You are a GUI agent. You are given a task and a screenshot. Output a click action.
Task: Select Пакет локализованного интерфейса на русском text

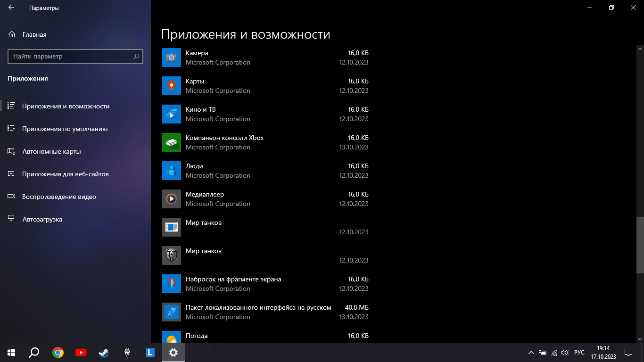point(258,307)
